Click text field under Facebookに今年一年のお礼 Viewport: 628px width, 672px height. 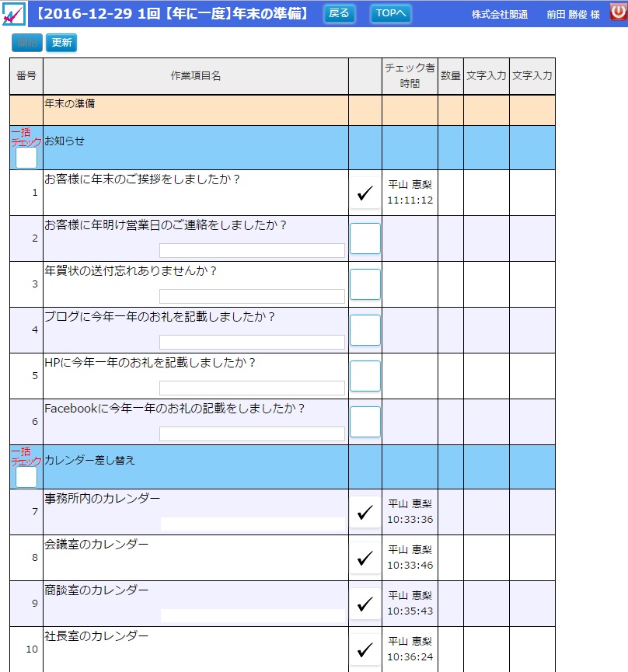(x=252, y=434)
